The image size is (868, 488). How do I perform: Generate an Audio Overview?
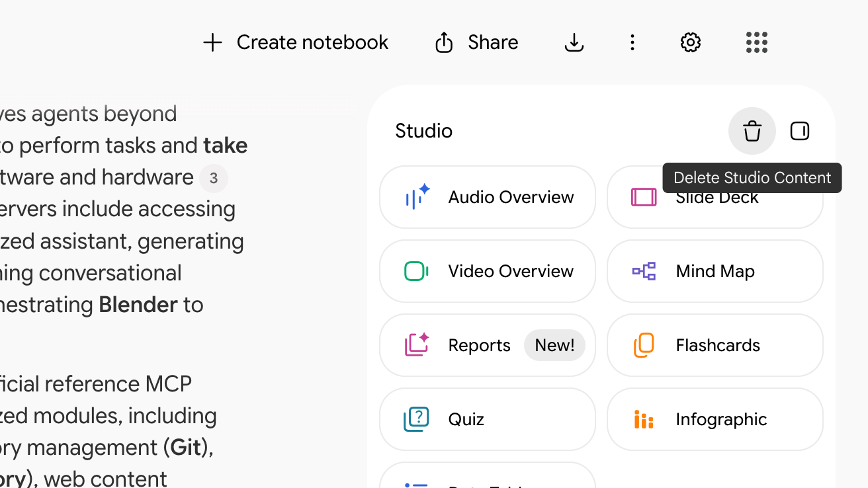click(488, 197)
